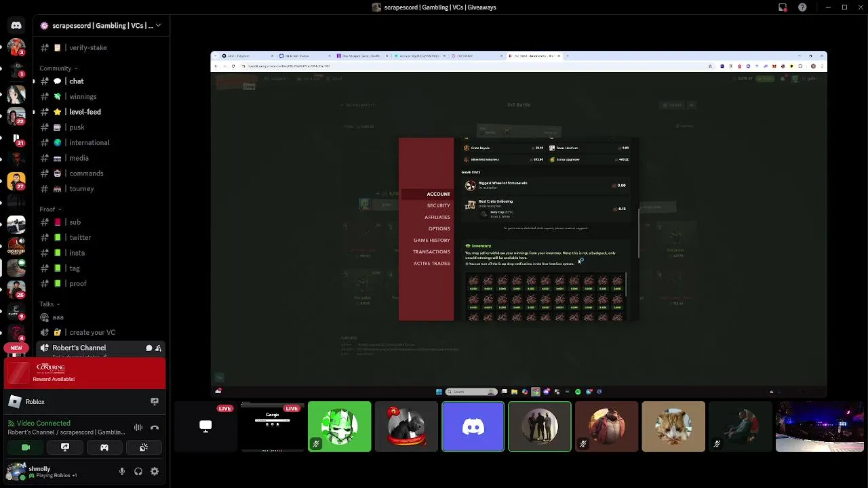Start an activity with controller icon
The height and width of the screenshot is (488, 868).
coord(104,447)
